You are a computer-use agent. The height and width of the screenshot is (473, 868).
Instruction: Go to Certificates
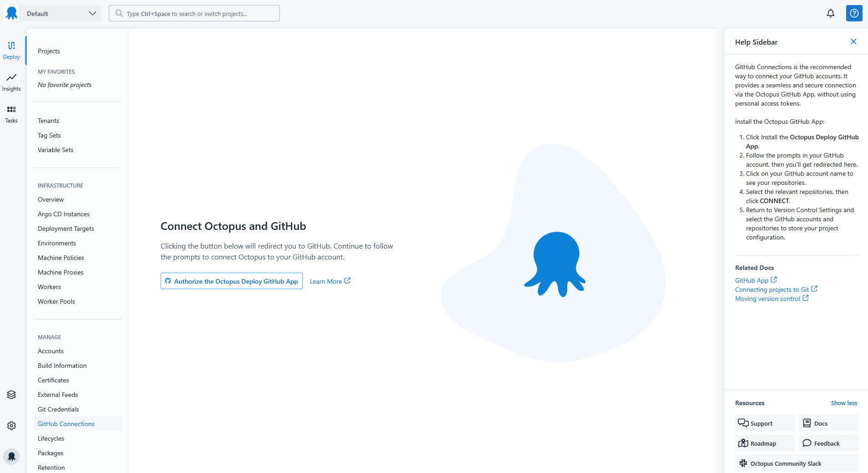click(x=53, y=380)
